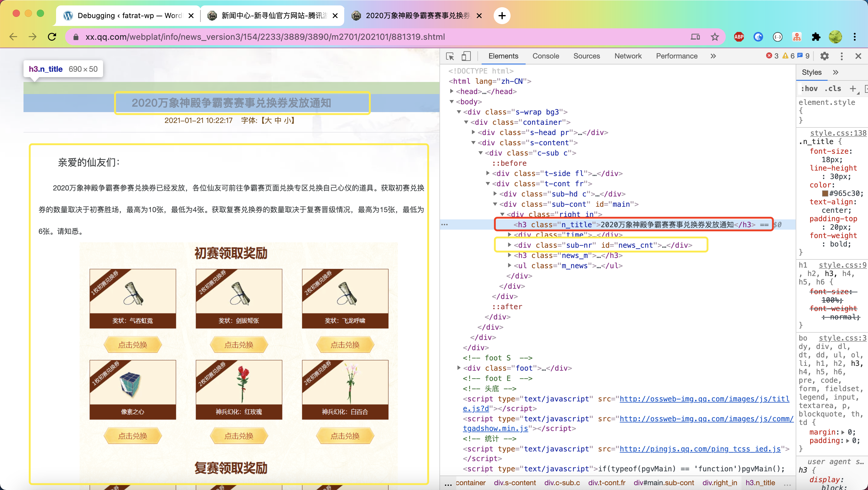
Task: Click 点击兑换 under 奖状:剑拔弩张
Action: (239, 344)
